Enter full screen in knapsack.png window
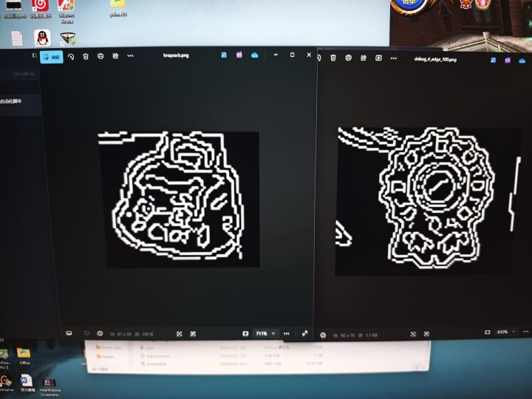Image resolution: width=532 pixels, height=399 pixels. coord(304,333)
